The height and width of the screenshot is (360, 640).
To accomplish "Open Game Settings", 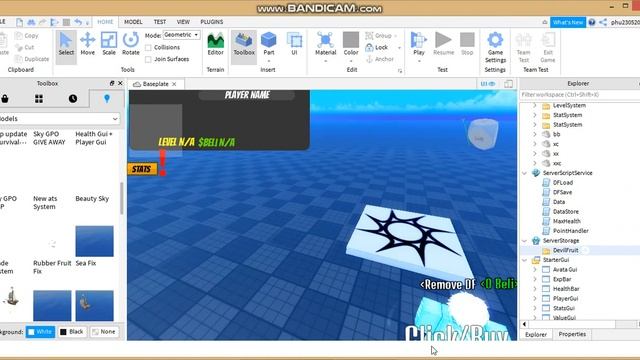I will (495, 47).
